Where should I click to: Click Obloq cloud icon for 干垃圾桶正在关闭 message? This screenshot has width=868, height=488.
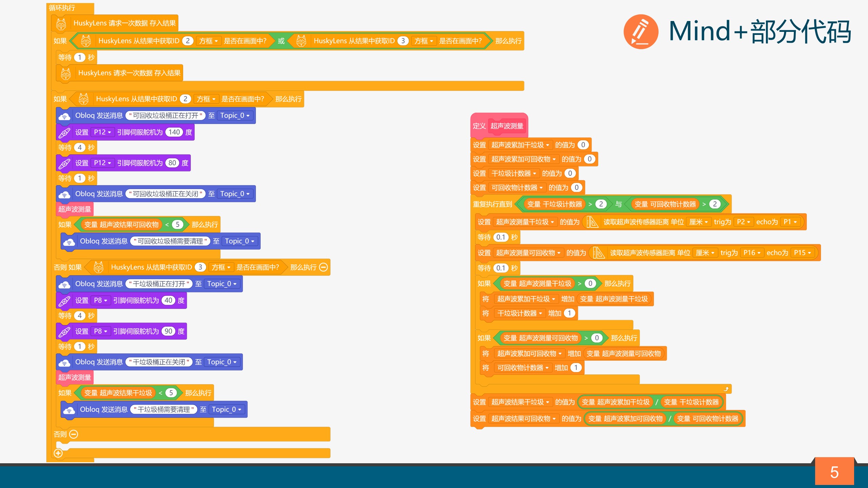pyautogui.click(x=64, y=363)
